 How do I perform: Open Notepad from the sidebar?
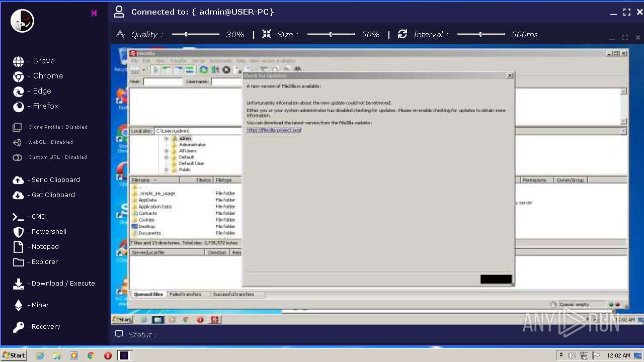click(x=36, y=247)
